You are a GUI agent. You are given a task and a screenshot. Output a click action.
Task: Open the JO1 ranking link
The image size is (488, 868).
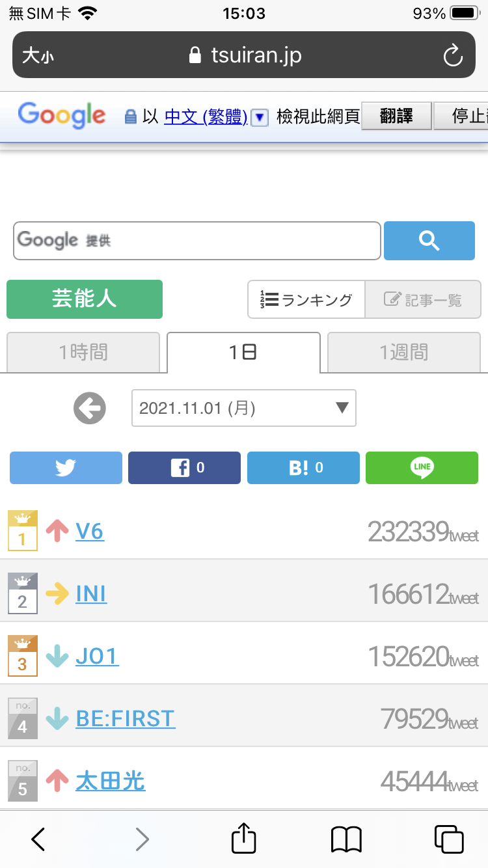98,657
